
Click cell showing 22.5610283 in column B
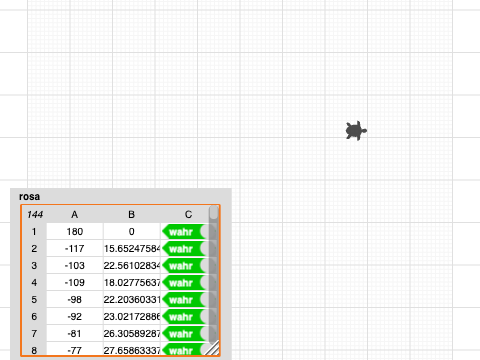132,266
